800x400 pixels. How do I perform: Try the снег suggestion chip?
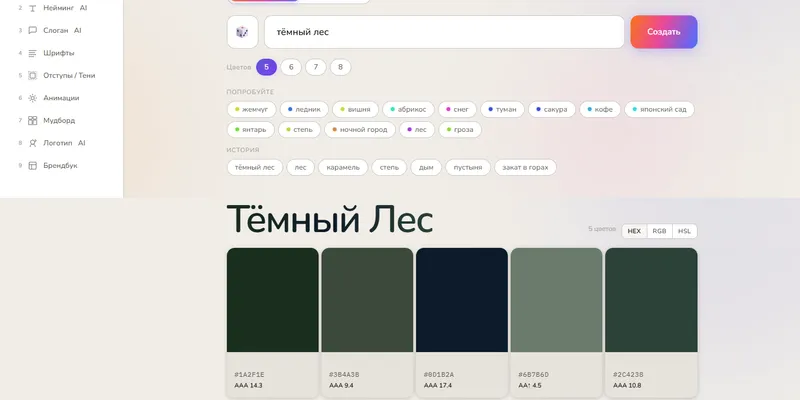(457, 109)
